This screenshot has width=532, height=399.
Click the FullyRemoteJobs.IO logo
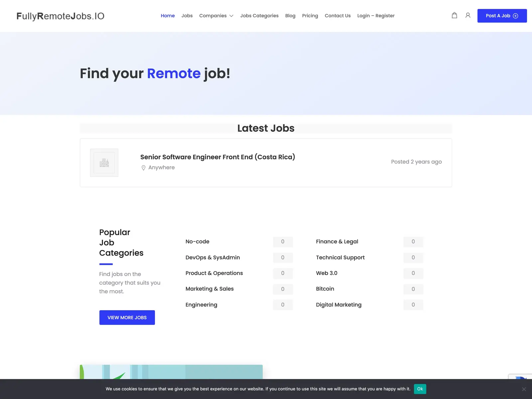coord(61,16)
